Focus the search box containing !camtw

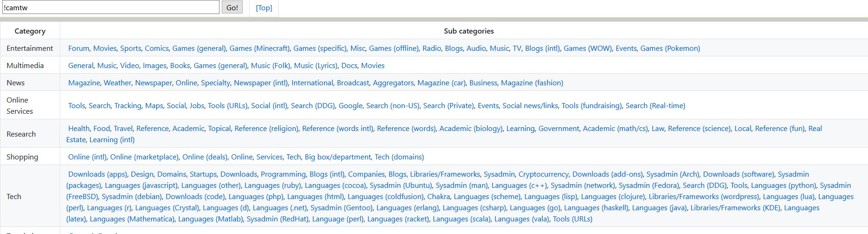coord(110,7)
